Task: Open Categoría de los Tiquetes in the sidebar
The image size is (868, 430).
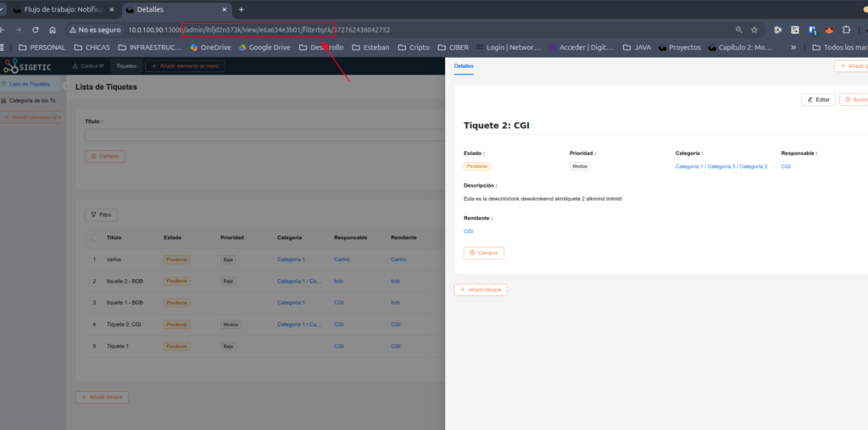Action: click(x=30, y=101)
